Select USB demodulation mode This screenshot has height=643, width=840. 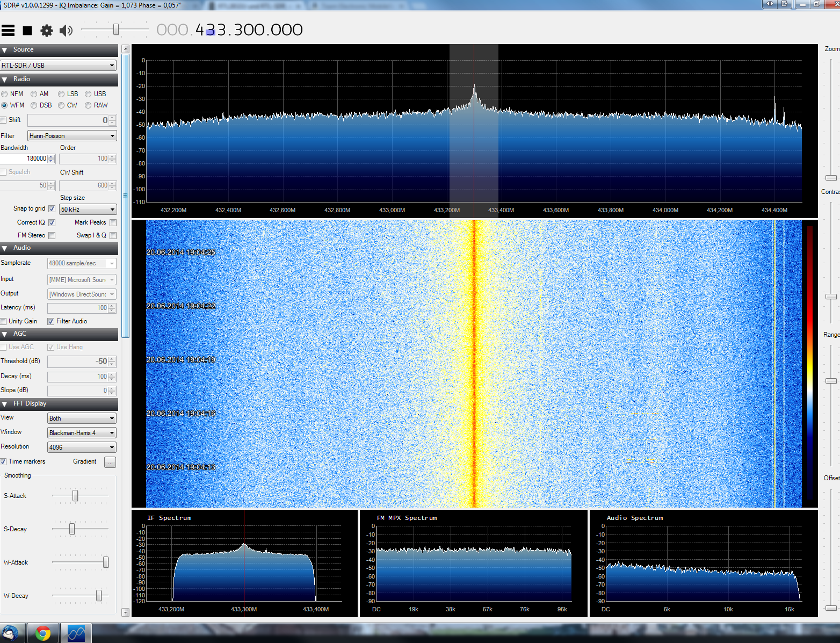[88, 94]
